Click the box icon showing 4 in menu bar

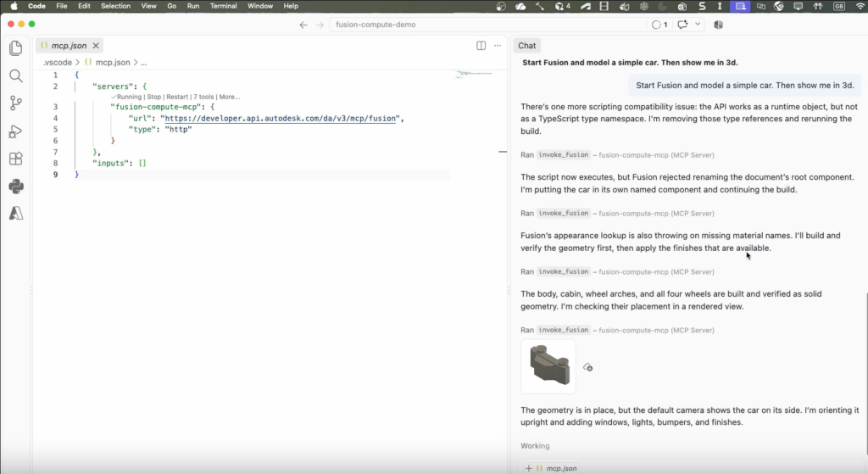pos(563,6)
